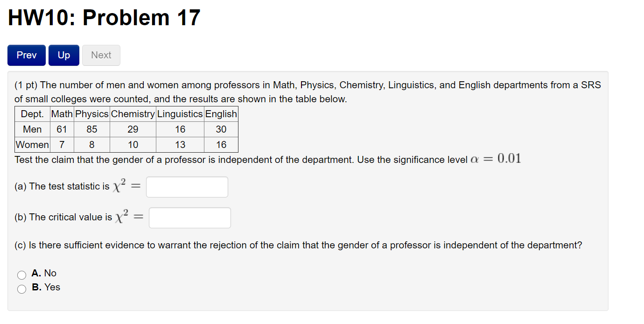Click the test statistic input field
This screenshot has height=324, width=644.
coord(187,186)
